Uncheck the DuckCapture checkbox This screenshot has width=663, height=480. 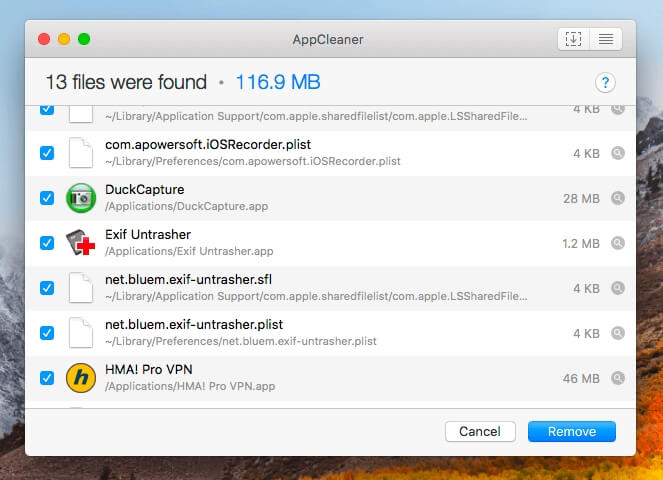click(46, 198)
